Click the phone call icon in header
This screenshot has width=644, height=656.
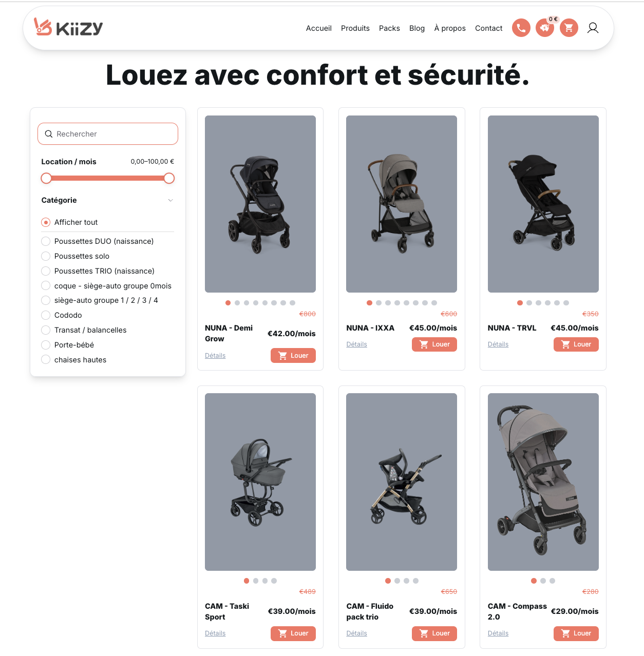click(x=521, y=28)
